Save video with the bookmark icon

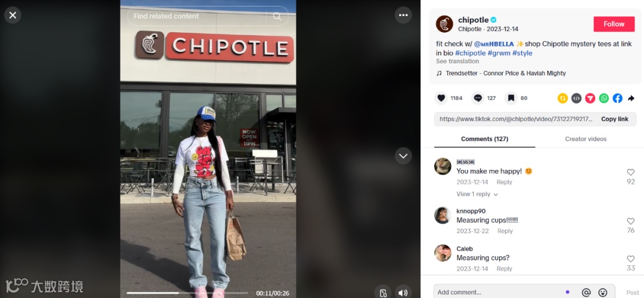(511, 98)
